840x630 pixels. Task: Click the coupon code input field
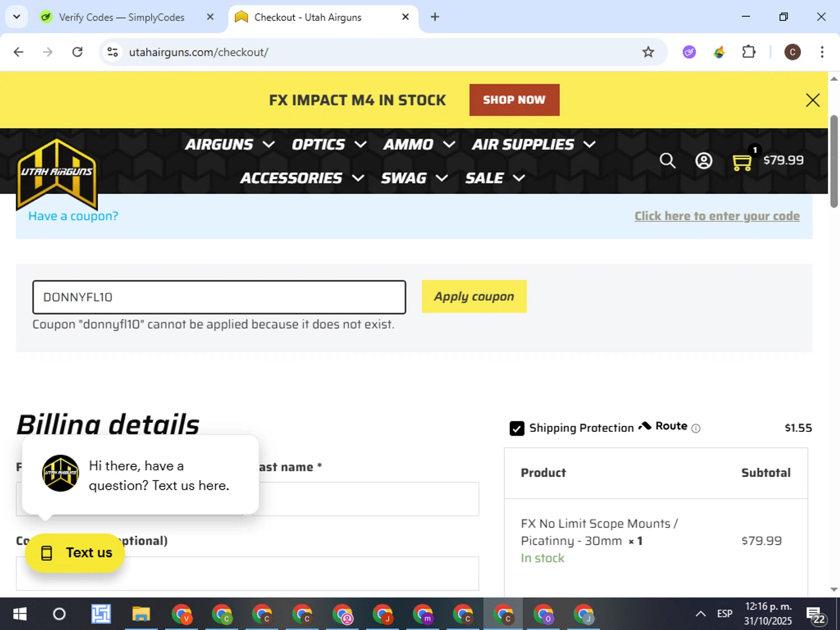coord(219,297)
